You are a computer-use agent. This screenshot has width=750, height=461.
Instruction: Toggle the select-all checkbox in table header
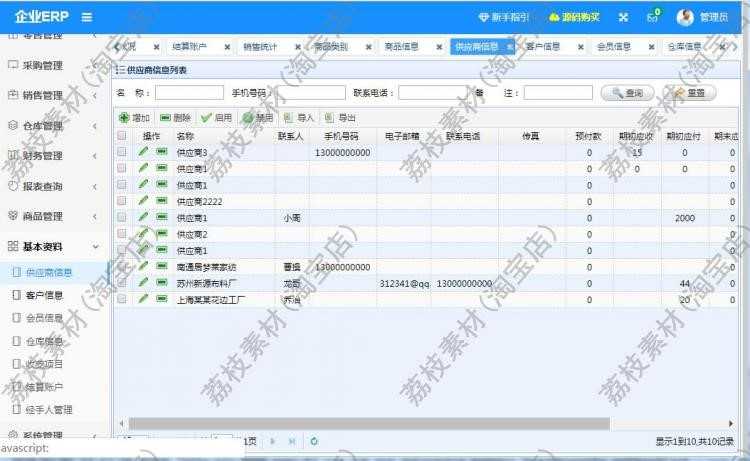point(122,136)
